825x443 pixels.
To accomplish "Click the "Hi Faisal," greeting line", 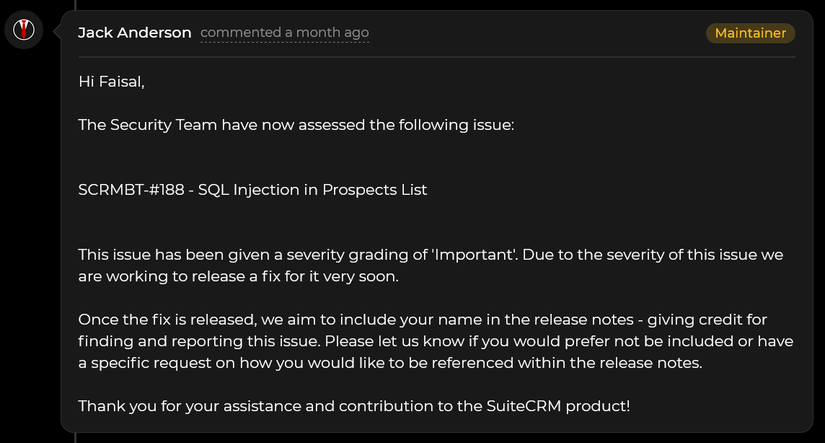I will click(x=111, y=82).
